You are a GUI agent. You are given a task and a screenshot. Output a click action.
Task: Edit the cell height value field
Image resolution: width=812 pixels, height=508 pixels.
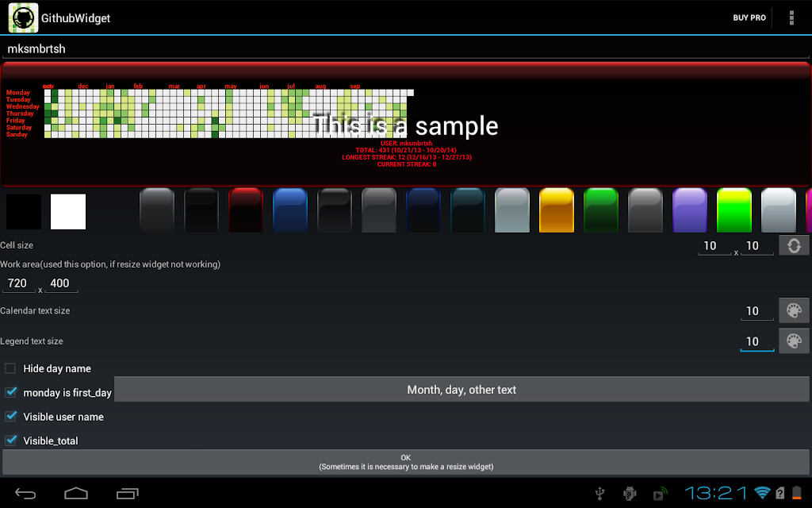tap(757, 246)
